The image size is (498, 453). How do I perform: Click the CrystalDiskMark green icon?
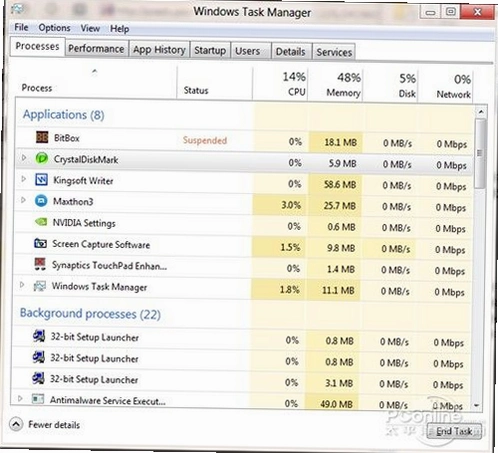[x=42, y=158]
